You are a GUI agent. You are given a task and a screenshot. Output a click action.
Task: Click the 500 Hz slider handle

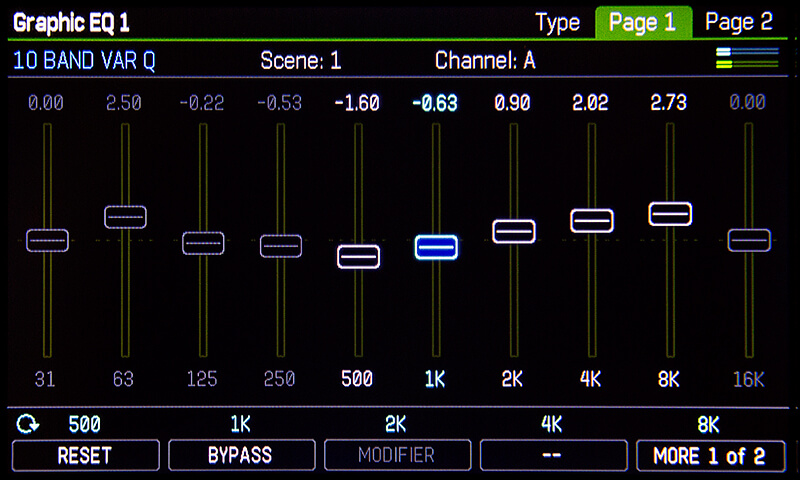tap(358, 256)
